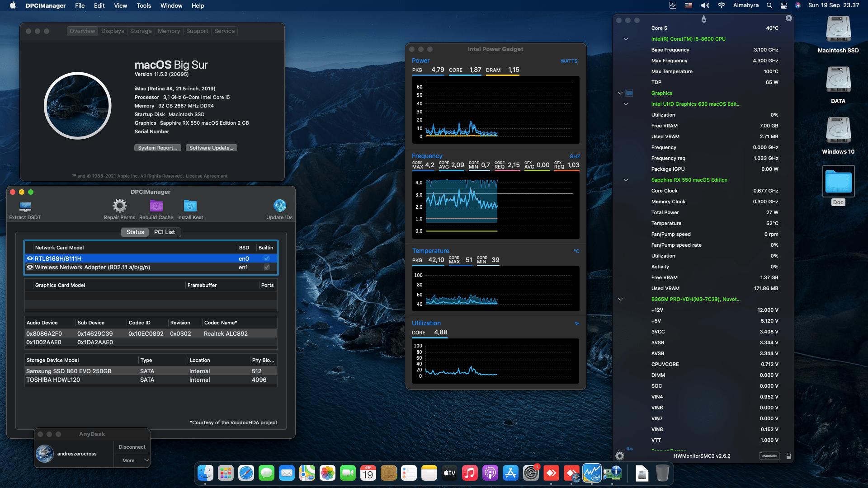Switch to the Support tab

click(x=197, y=31)
